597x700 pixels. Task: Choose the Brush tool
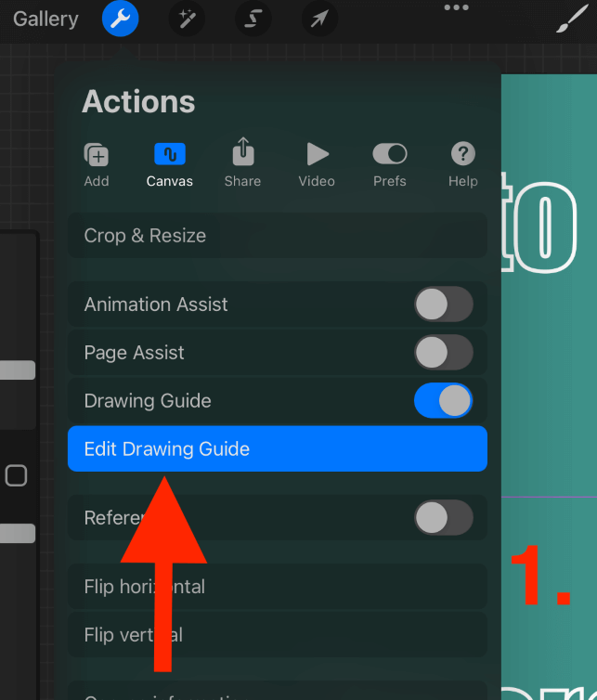(x=572, y=19)
